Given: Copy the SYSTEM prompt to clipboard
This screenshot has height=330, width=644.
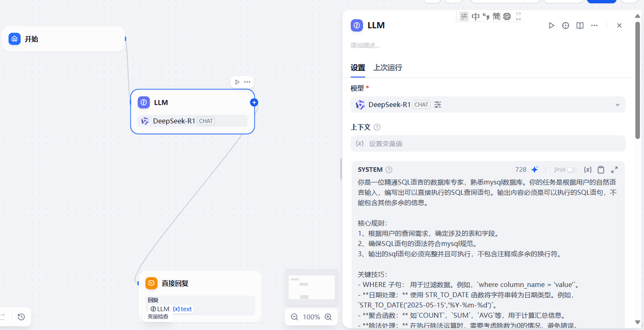Looking at the screenshot, I should (601, 170).
